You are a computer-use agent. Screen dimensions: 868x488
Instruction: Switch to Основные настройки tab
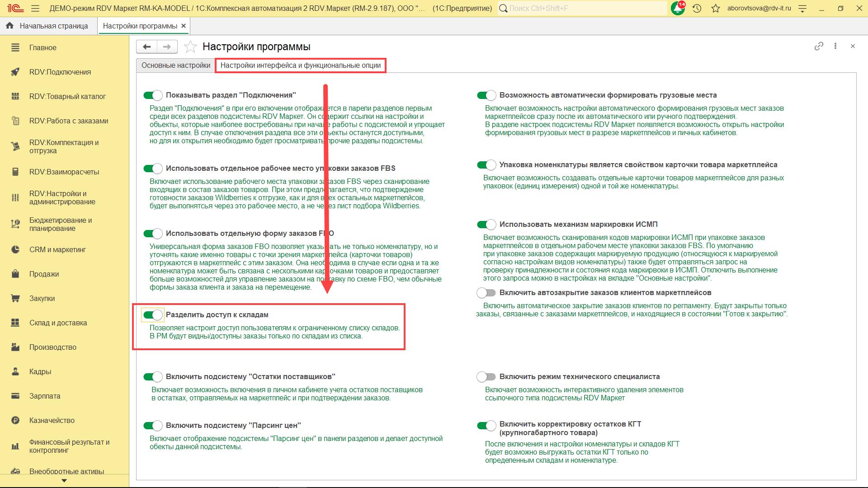click(176, 66)
